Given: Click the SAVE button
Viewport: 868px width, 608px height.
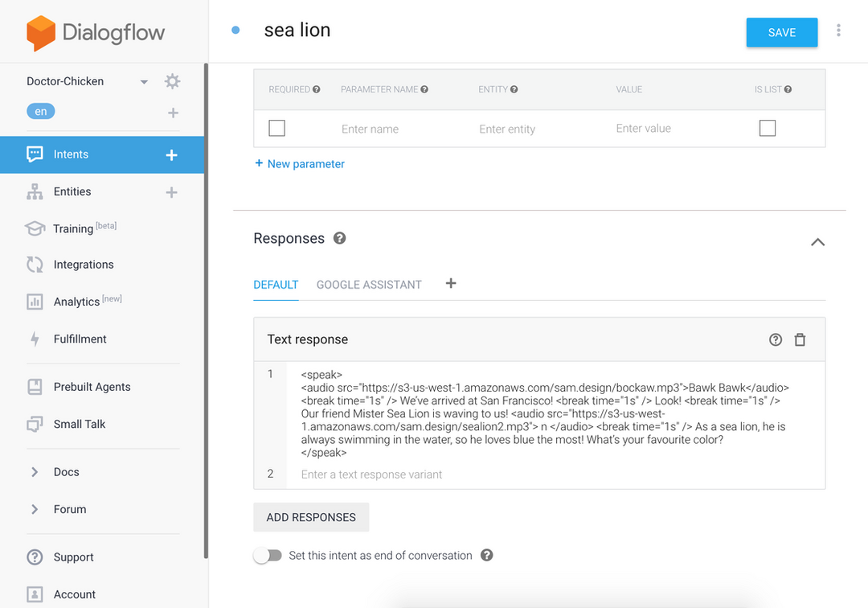Looking at the screenshot, I should click(781, 32).
